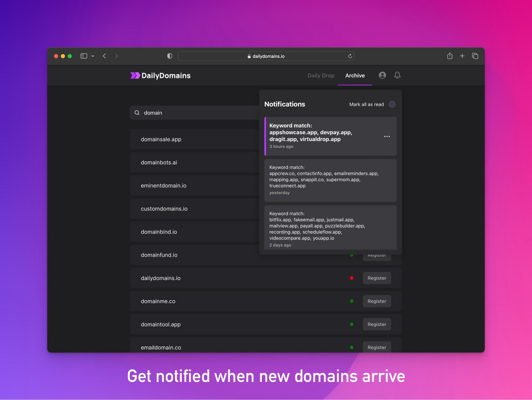The height and width of the screenshot is (400, 532).
Task: Open the ellipsis menu on the keyword match notification
Action: (x=387, y=136)
